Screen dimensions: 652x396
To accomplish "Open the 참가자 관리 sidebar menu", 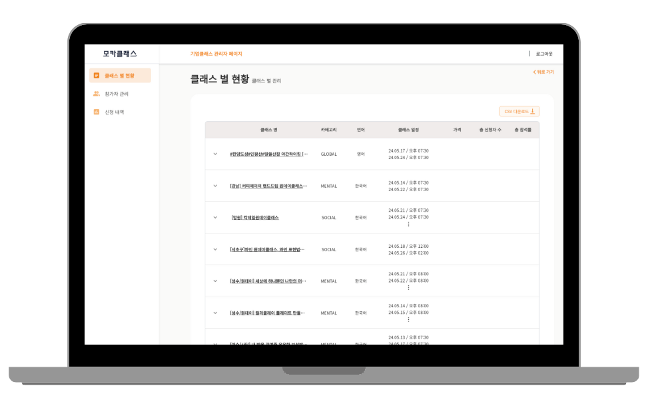I will coord(111,94).
